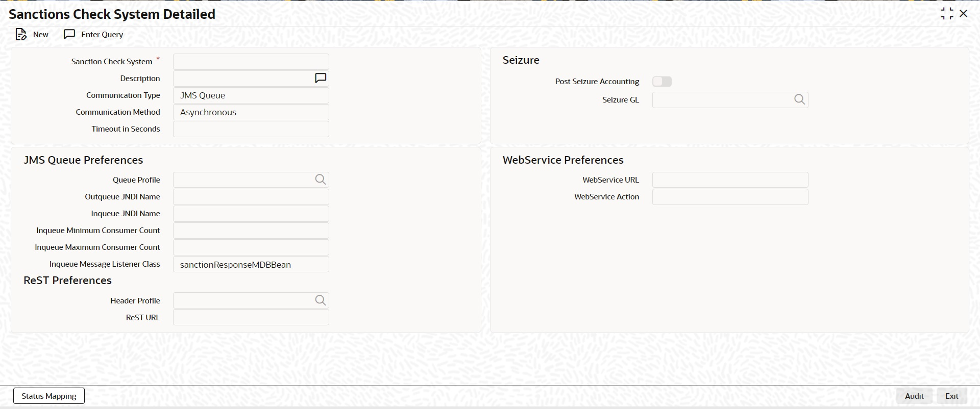Focus Inqueue Minimum Consumer Count field
Image resolution: width=980 pixels, height=409 pixels.
tap(251, 231)
